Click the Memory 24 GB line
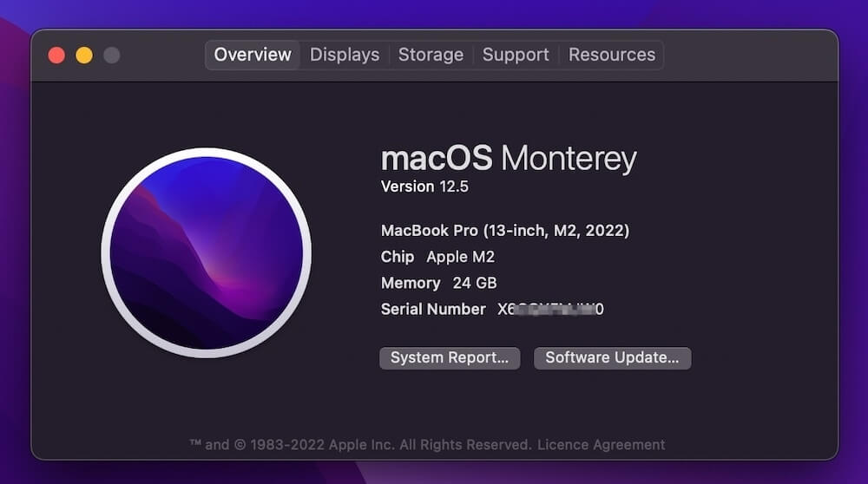This screenshot has width=868, height=484. pyautogui.click(x=438, y=283)
